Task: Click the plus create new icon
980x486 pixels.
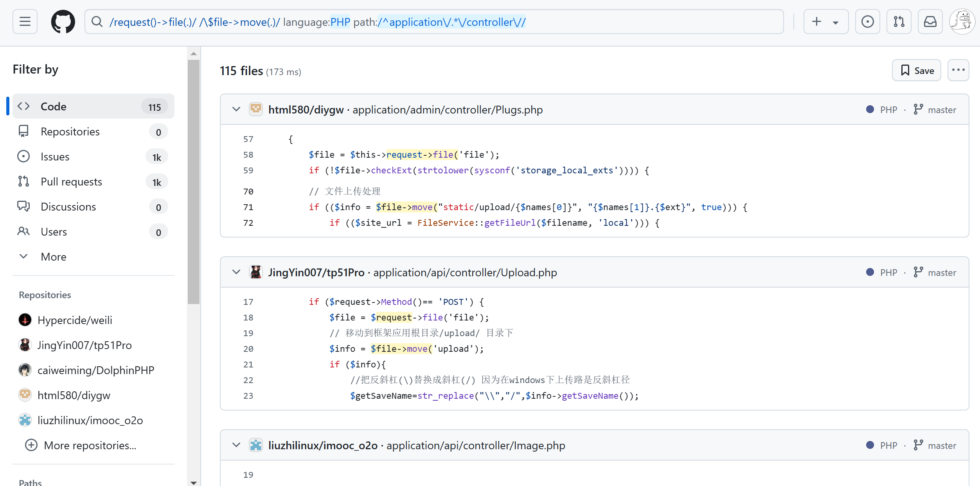Action: click(x=816, y=22)
